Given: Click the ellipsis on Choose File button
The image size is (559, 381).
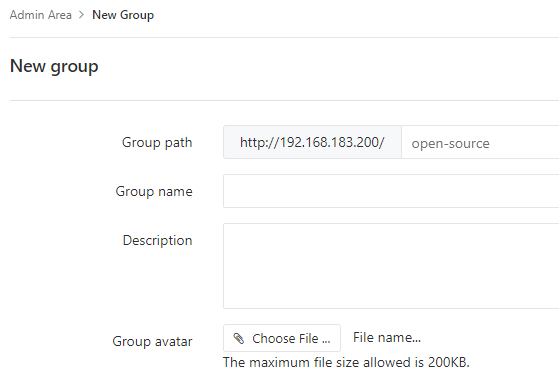Looking at the screenshot, I should click(x=326, y=341).
